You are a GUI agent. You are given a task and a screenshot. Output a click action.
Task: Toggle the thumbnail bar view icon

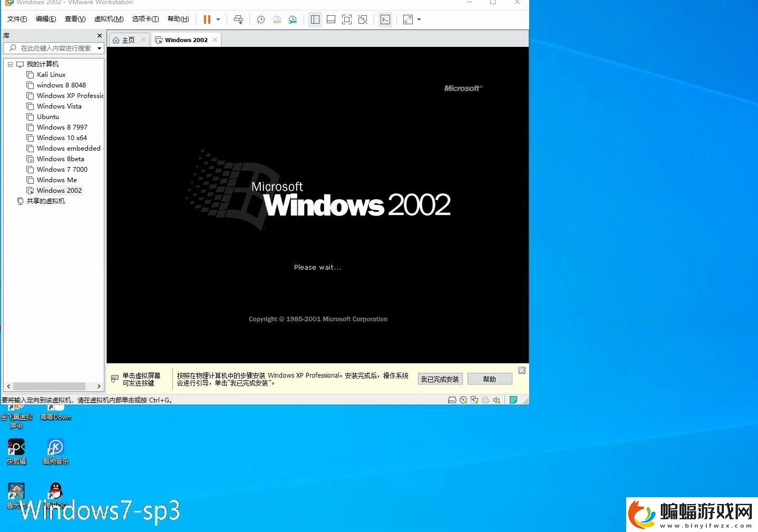coord(331,19)
